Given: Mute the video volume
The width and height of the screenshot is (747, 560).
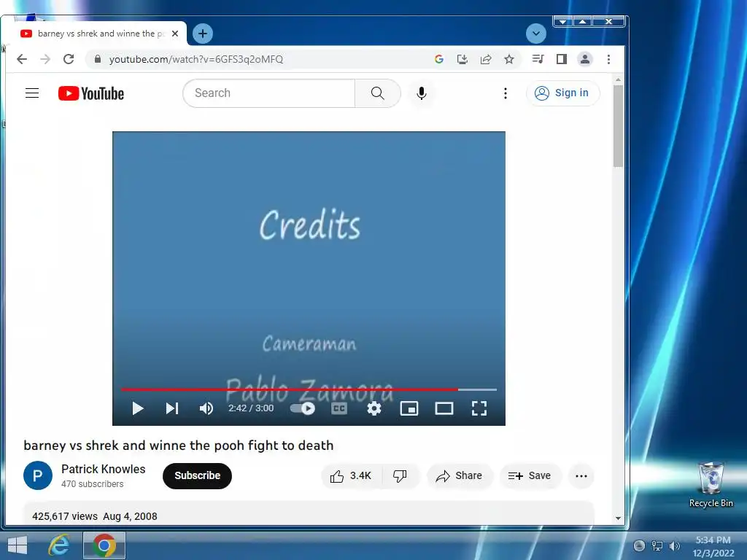Looking at the screenshot, I should 206,408.
